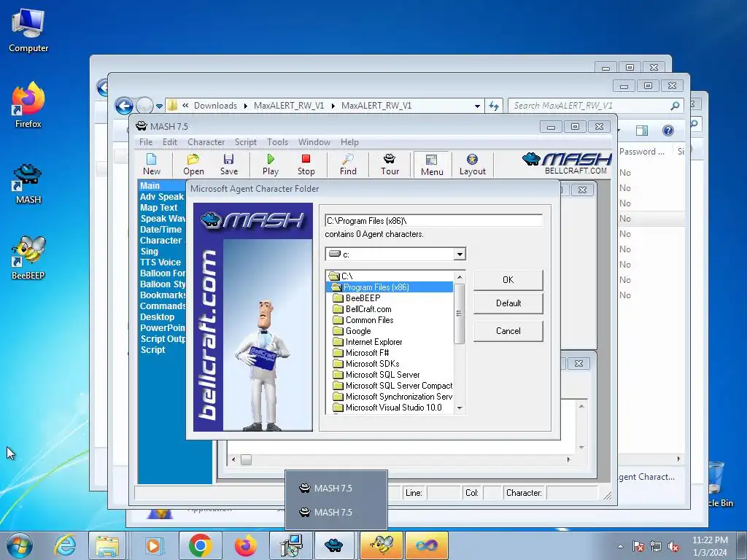Stop playback with the red Stop icon

[x=306, y=164]
